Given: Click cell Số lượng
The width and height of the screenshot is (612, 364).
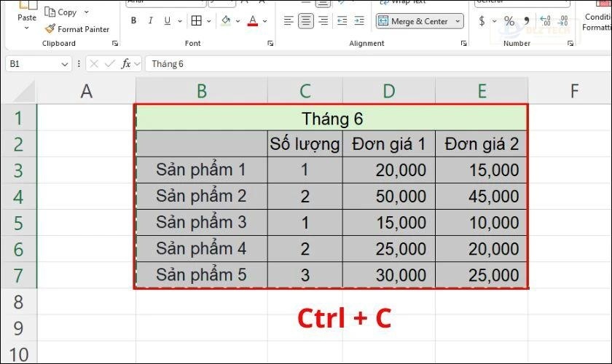Looking at the screenshot, I should click(x=305, y=144).
